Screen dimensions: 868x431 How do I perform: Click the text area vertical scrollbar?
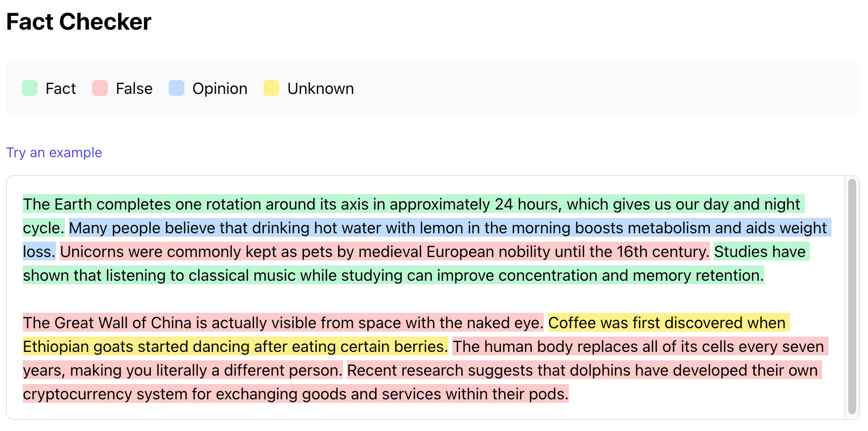(852, 297)
